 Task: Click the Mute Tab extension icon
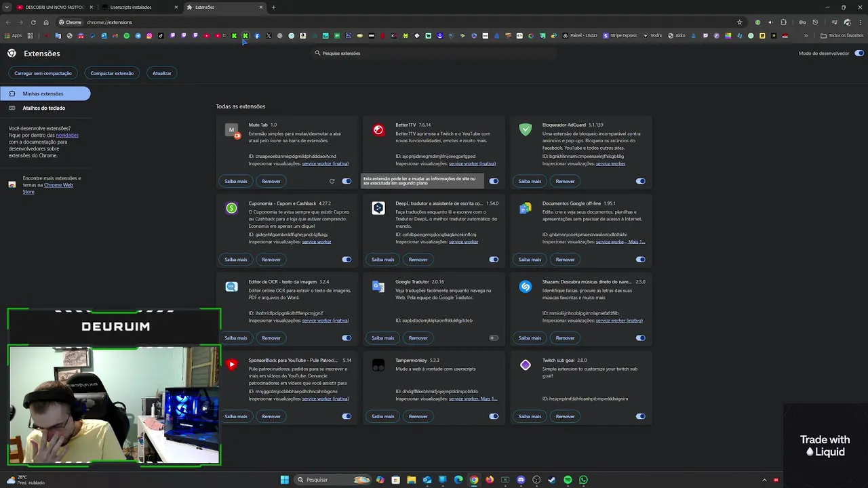pos(232,130)
